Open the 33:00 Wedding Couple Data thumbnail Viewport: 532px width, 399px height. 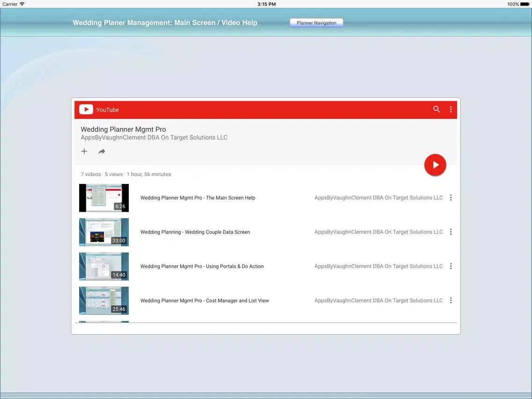[x=104, y=232]
